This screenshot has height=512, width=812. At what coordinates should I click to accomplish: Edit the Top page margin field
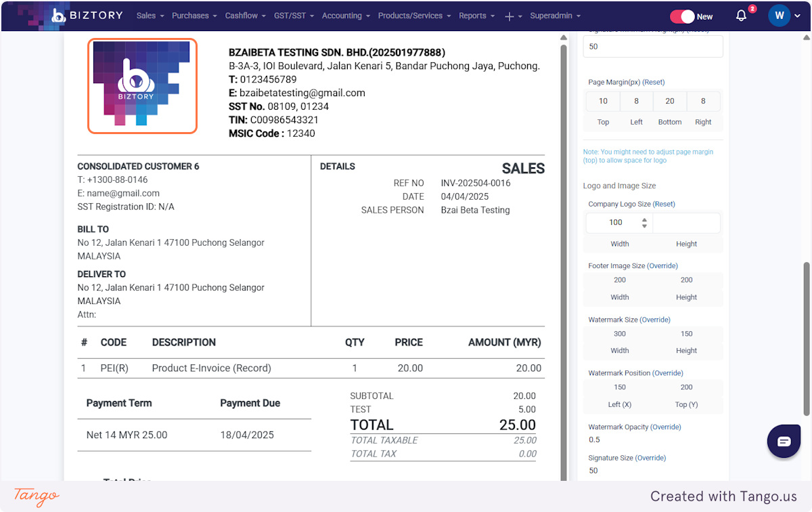tap(603, 101)
